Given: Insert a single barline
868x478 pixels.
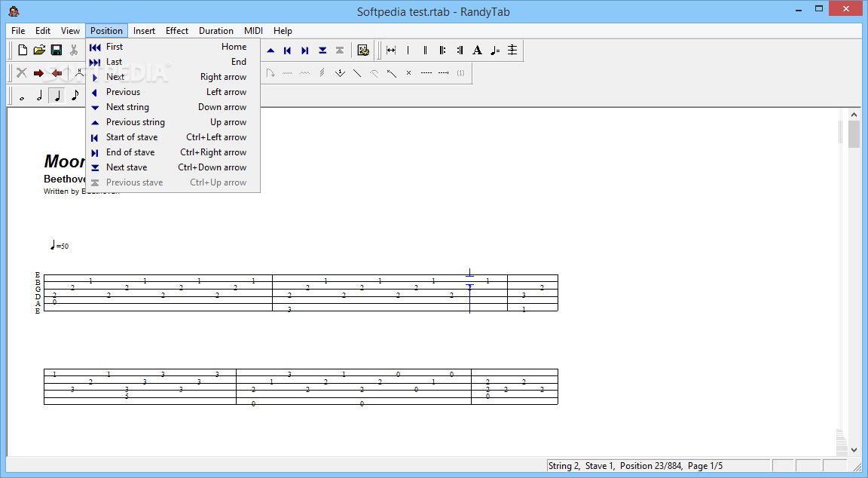Looking at the screenshot, I should [x=408, y=51].
